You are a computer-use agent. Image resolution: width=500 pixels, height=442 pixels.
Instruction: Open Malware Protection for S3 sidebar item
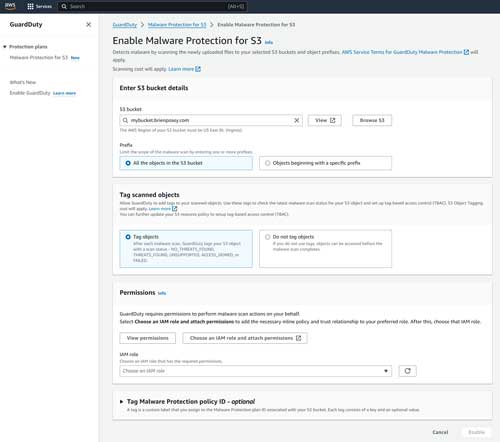point(39,58)
